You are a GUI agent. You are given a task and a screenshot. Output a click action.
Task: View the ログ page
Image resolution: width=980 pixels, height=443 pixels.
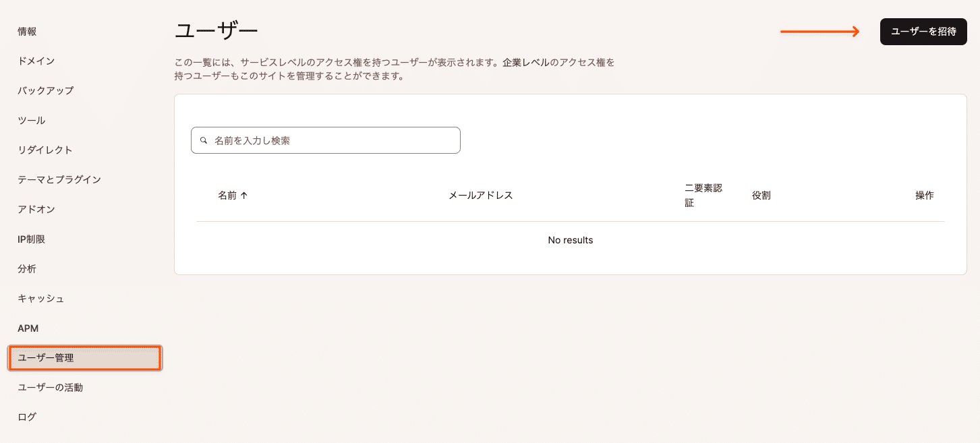coord(25,417)
